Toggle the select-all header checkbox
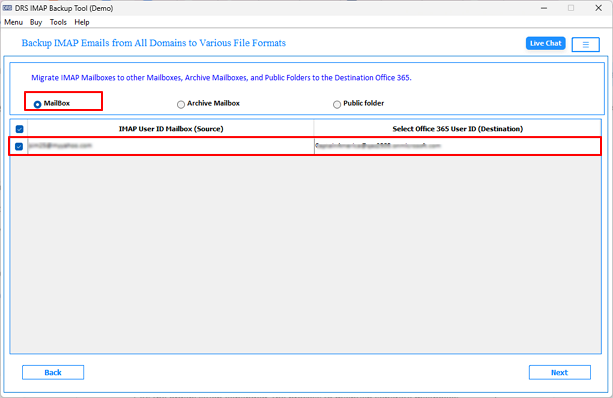The height and width of the screenshot is (398, 613). click(x=19, y=129)
